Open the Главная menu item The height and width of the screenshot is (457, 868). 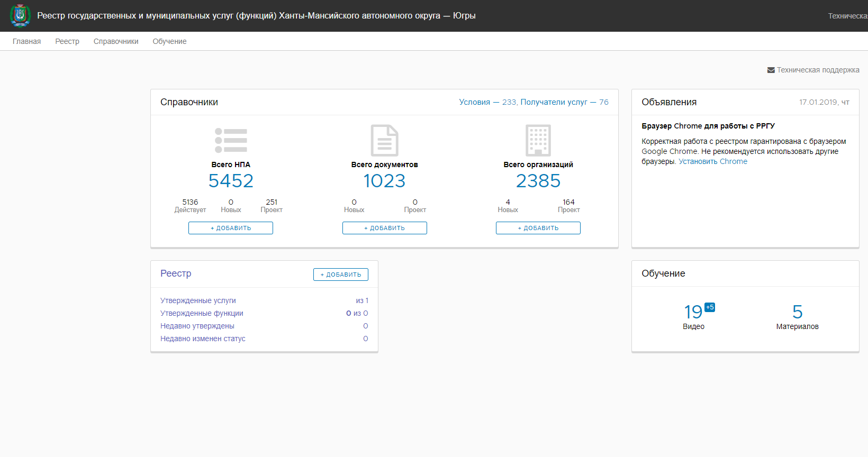pos(26,41)
